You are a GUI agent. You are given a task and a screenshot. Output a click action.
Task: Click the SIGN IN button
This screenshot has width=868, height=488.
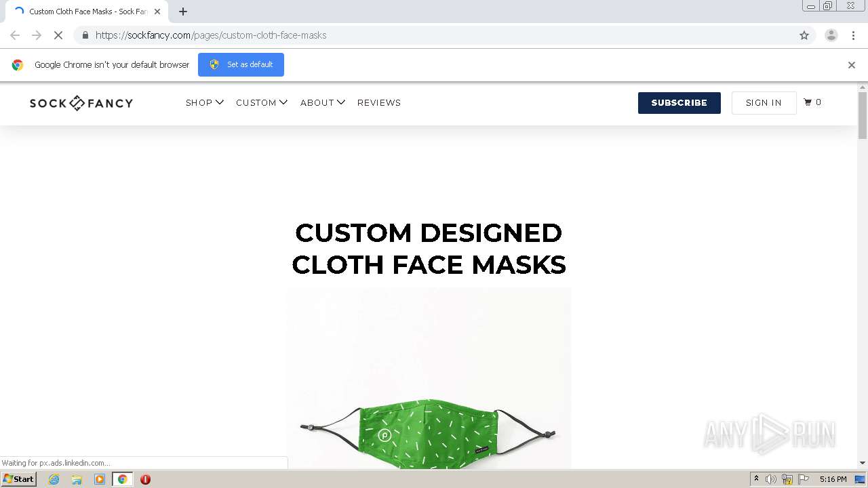point(764,103)
